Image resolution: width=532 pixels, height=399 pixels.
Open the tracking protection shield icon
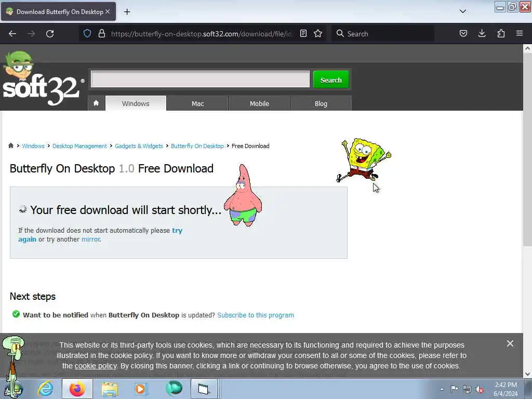pyautogui.click(x=87, y=34)
